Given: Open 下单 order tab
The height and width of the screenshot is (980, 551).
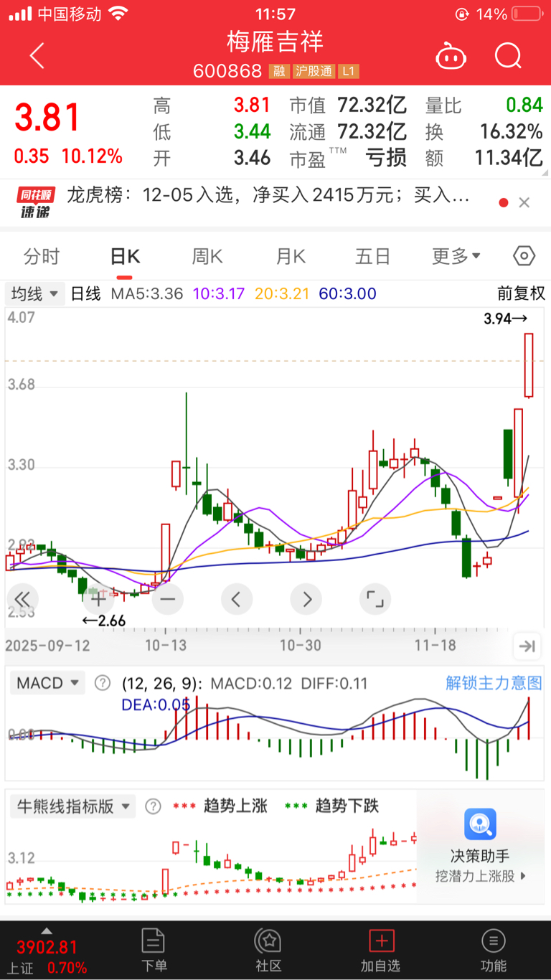Looking at the screenshot, I should point(154,950).
